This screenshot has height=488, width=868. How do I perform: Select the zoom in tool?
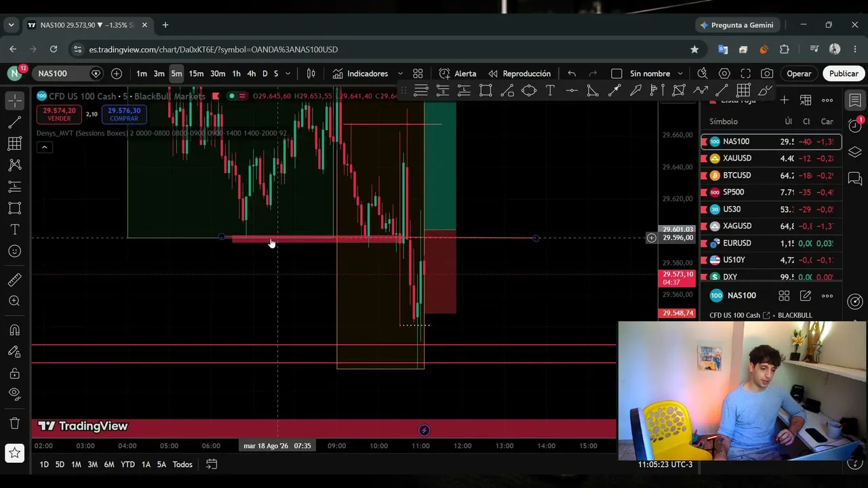click(x=14, y=301)
